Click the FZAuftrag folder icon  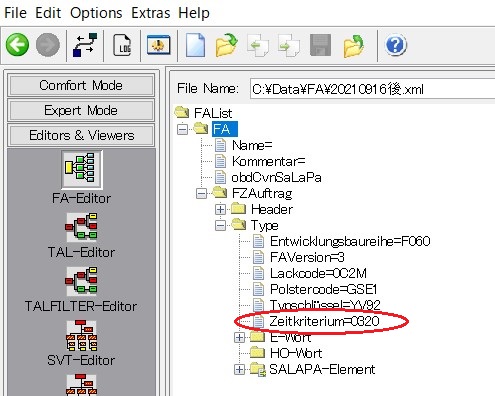(x=220, y=192)
